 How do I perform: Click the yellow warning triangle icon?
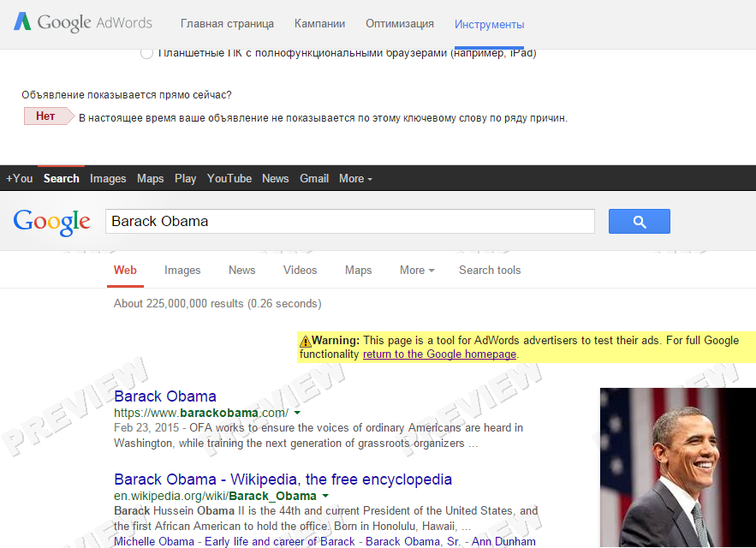(x=305, y=341)
